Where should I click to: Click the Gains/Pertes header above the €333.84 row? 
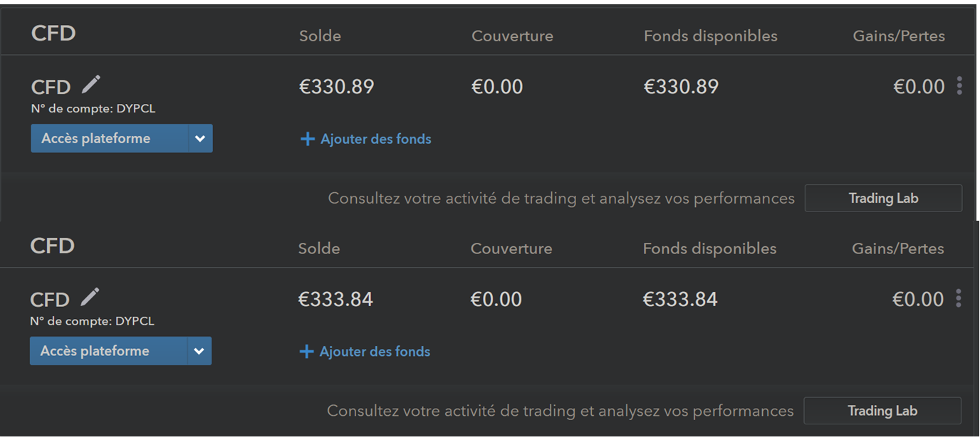point(897,248)
